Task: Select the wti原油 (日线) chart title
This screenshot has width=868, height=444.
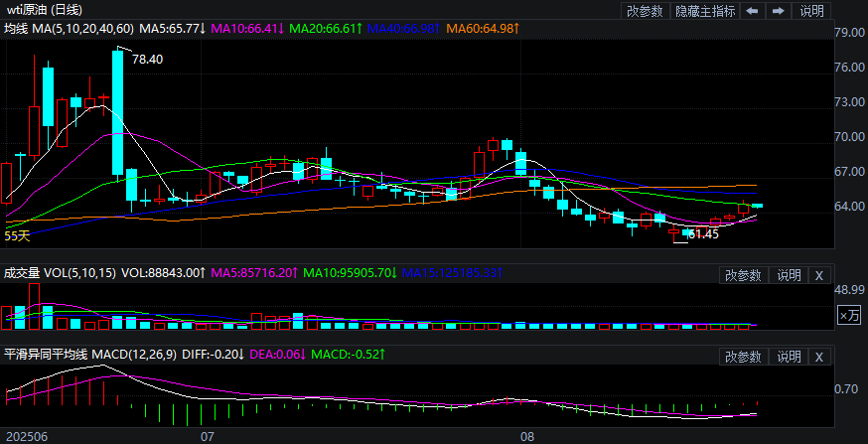Action: [45, 10]
